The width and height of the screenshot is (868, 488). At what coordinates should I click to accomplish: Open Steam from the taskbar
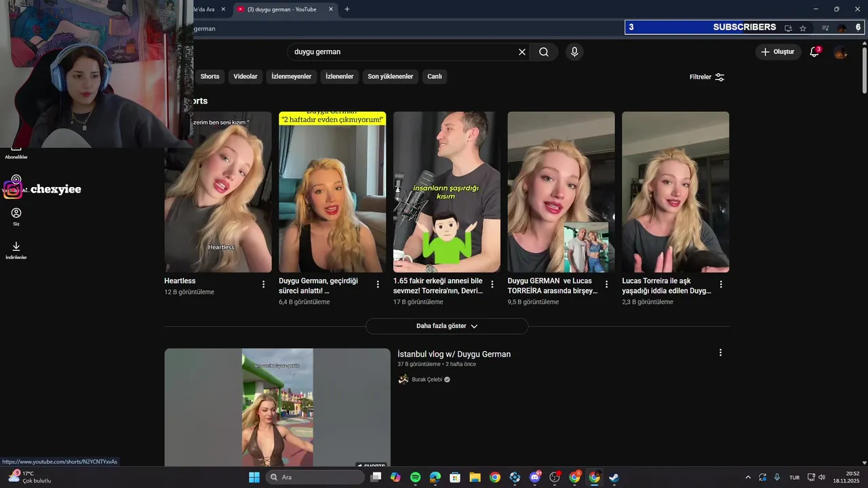614,477
